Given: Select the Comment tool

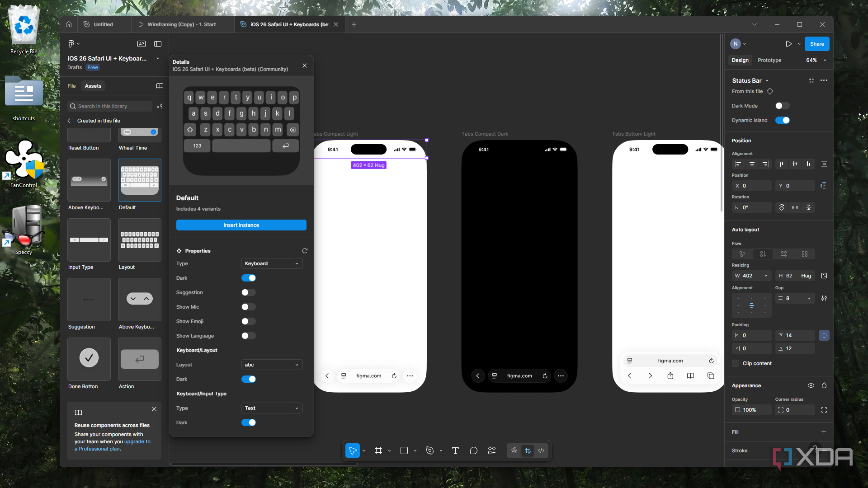Looking at the screenshot, I should point(473,450).
